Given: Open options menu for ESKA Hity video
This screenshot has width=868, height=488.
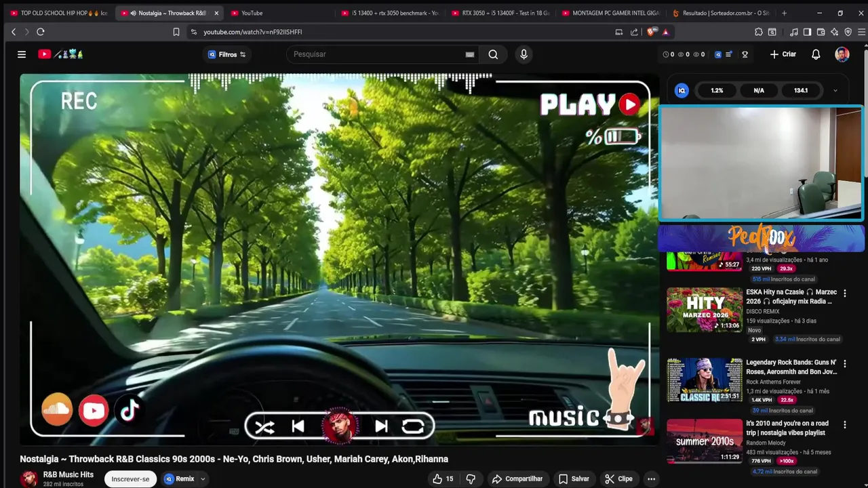Looking at the screenshot, I should click(x=844, y=293).
